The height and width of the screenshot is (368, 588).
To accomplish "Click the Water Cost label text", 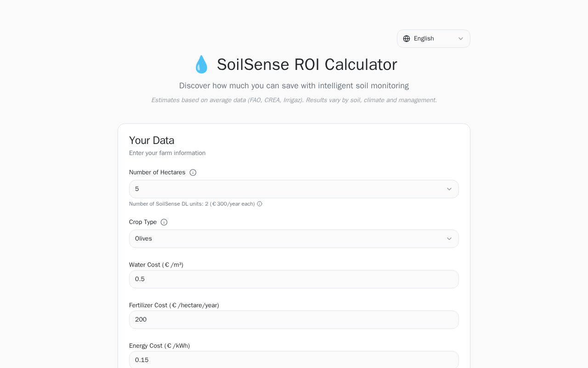I will [156, 265].
